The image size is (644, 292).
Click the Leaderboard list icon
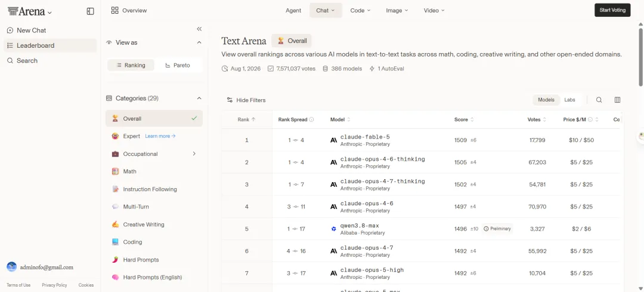coord(10,45)
